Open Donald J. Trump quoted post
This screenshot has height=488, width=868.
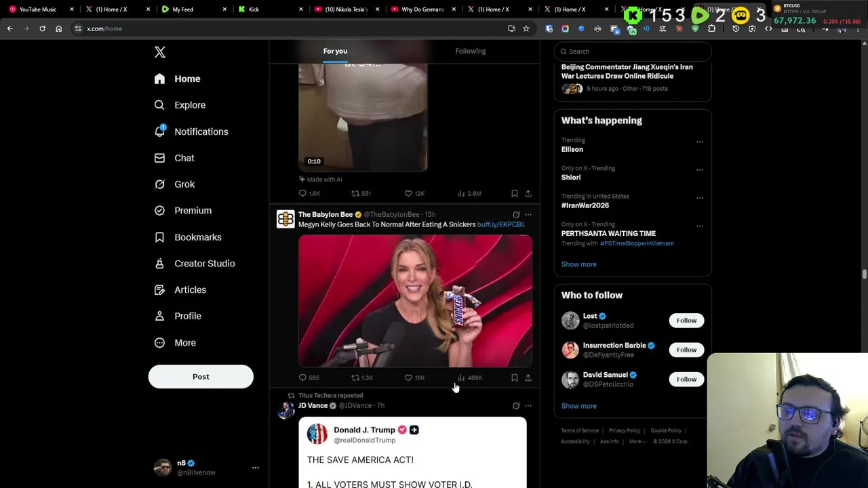(x=412, y=453)
